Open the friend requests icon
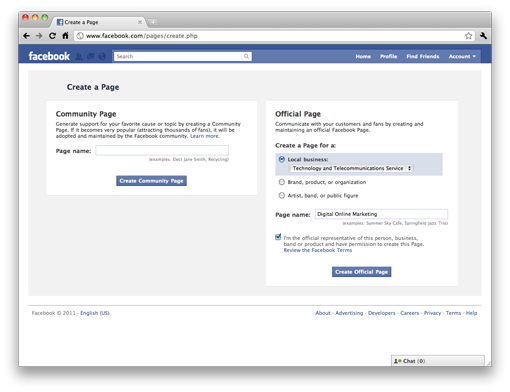 (x=79, y=56)
